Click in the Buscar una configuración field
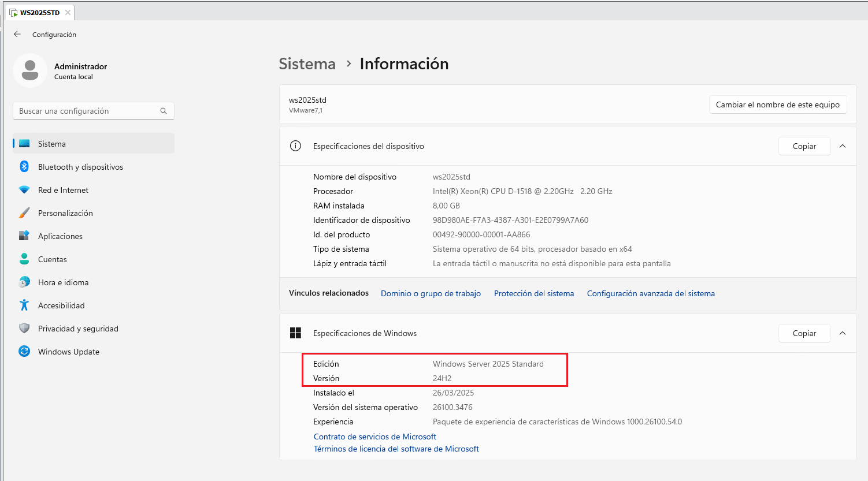868x481 pixels. pyautogui.click(x=87, y=111)
